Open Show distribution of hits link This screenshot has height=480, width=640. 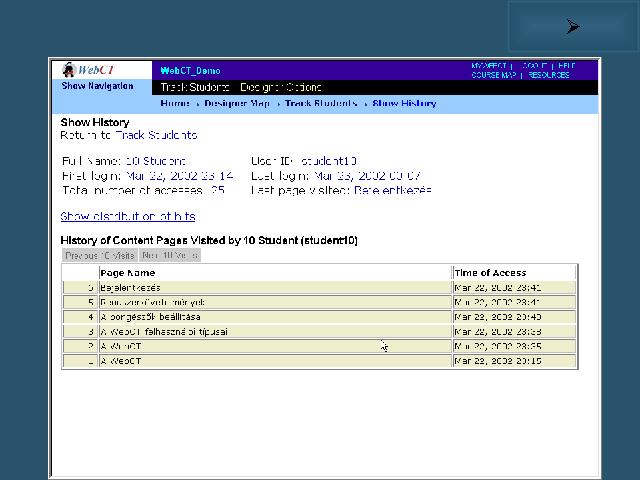(x=128, y=216)
